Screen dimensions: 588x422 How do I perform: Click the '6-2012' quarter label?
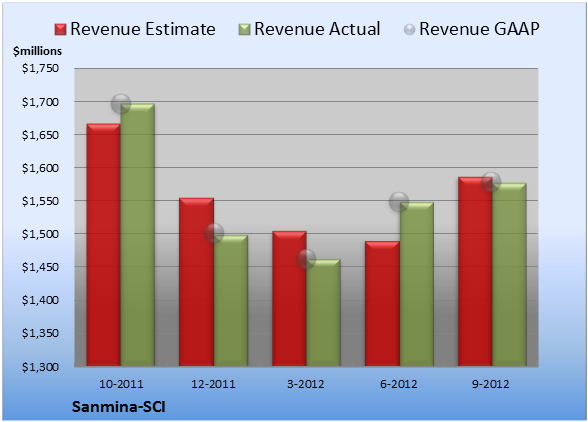coord(399,384)
